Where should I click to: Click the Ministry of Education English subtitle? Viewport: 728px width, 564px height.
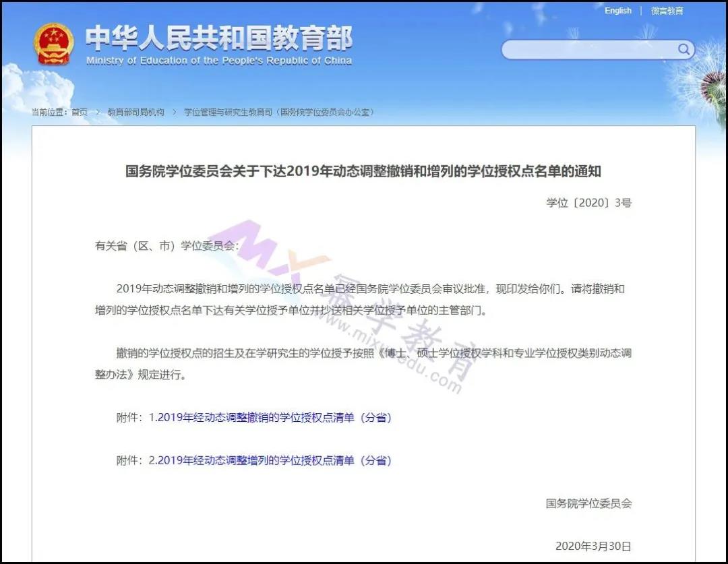[218, 61]
